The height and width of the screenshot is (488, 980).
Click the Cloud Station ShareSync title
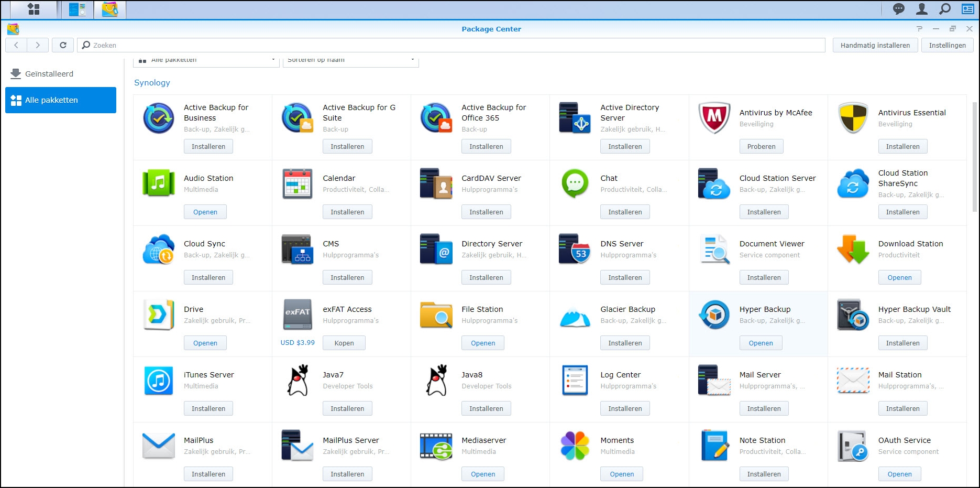tap(903, 178)
